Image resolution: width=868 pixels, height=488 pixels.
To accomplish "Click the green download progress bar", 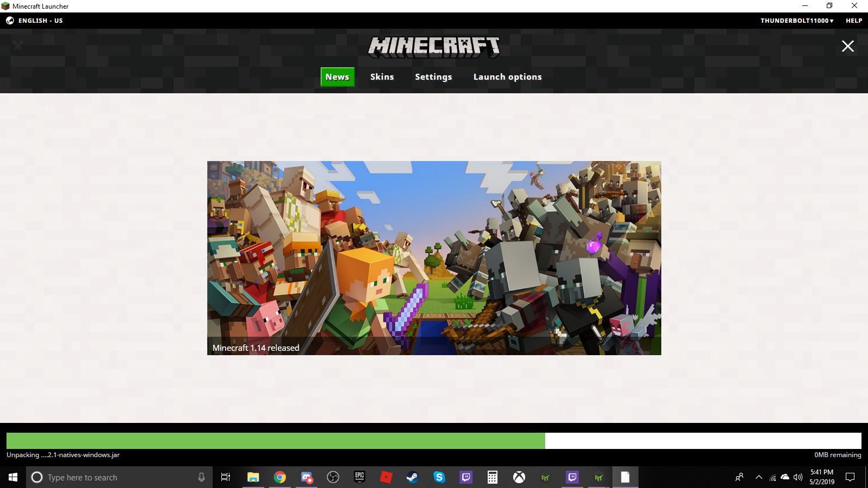I will 276,441.
